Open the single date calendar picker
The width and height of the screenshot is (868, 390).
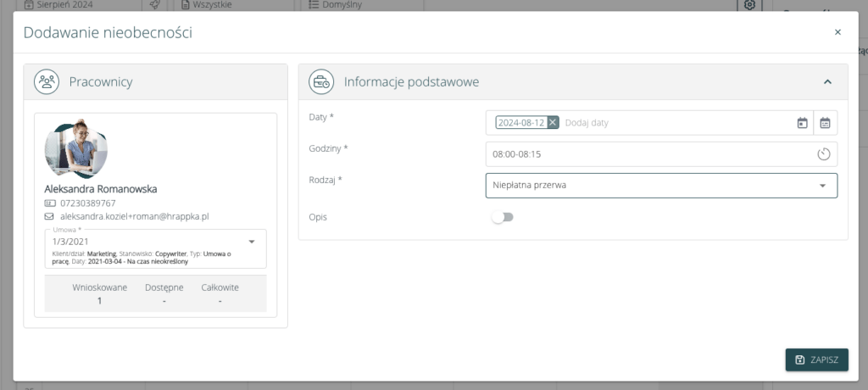802,123
